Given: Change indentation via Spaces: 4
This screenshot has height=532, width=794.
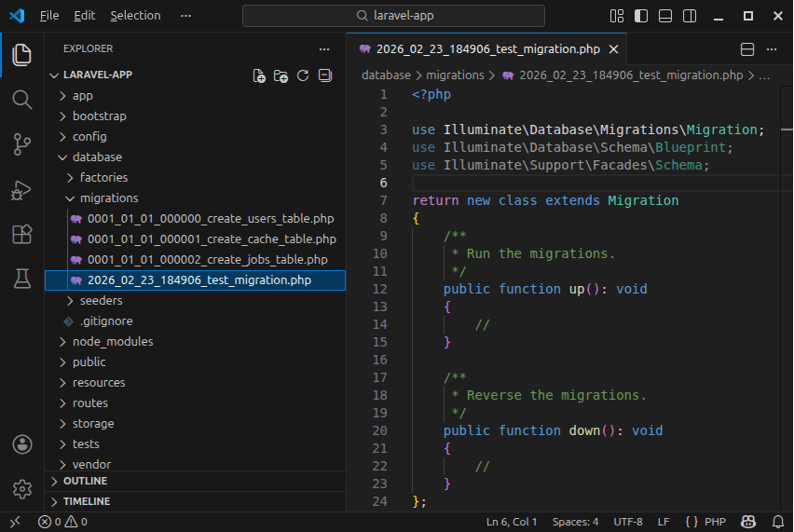Looking at the screenshot, I should (575, 522).
